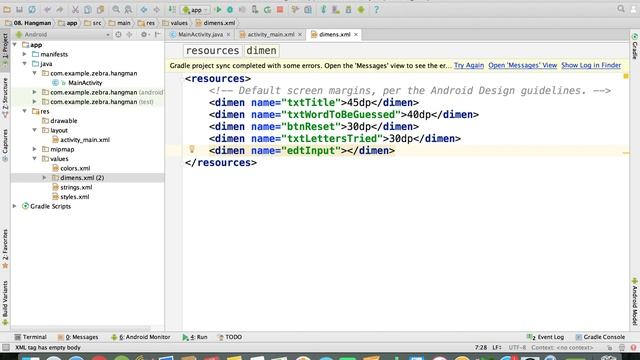Screen dimensions: 640x360
Task: Click the AVD Manager icon
Action: (336, 9)
